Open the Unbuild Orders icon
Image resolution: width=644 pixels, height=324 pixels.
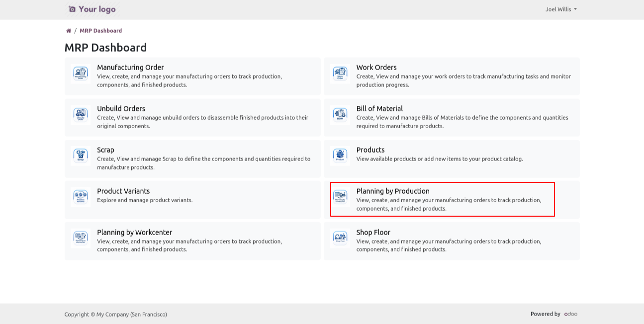point(81,114)
